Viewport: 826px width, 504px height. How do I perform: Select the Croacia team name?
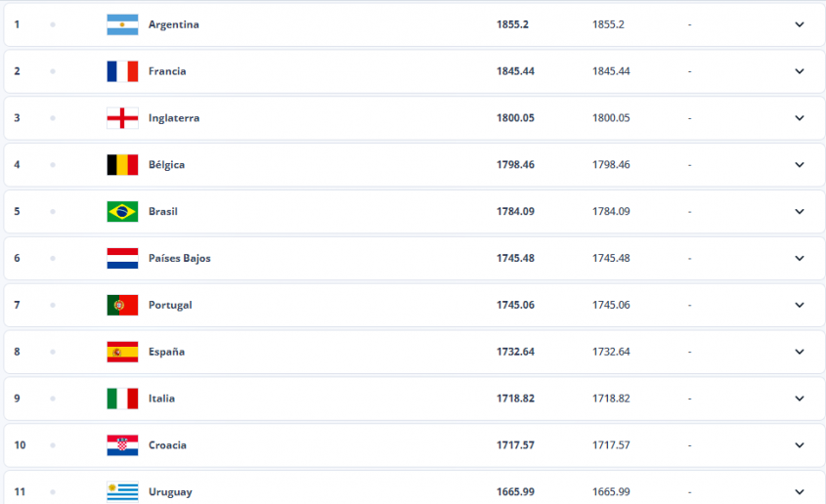click(167, 445)
